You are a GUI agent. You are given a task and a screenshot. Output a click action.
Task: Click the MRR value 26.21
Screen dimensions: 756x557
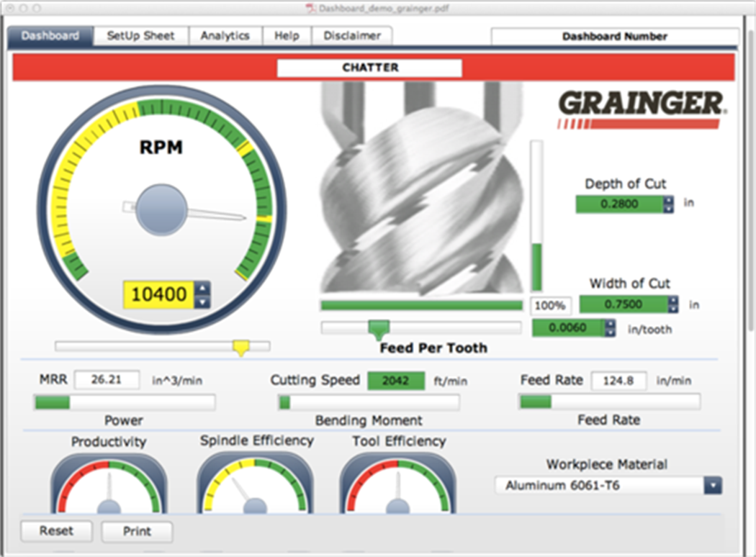tap(107, 380)
